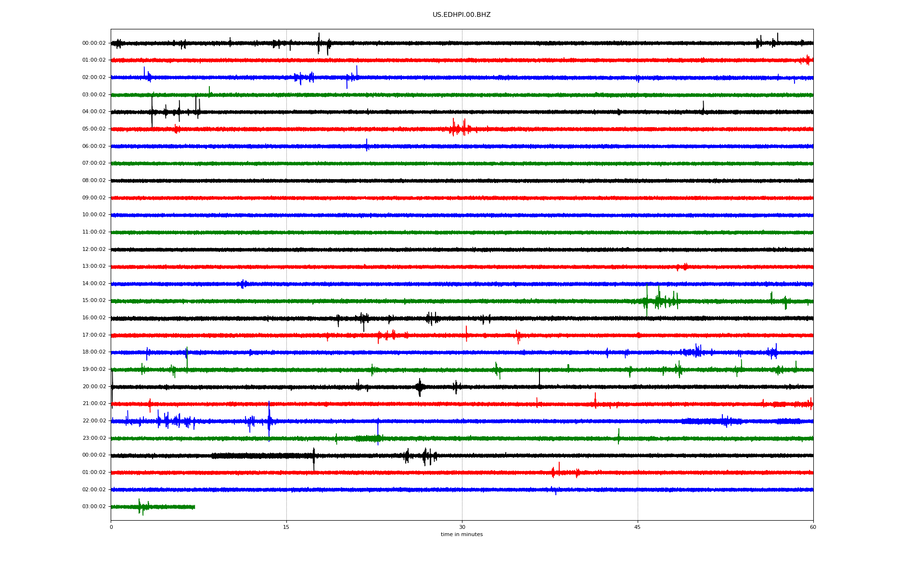The image size is (924, 578).
Task: Click the x-axis tick label 15
Action: tap(286, 527)
